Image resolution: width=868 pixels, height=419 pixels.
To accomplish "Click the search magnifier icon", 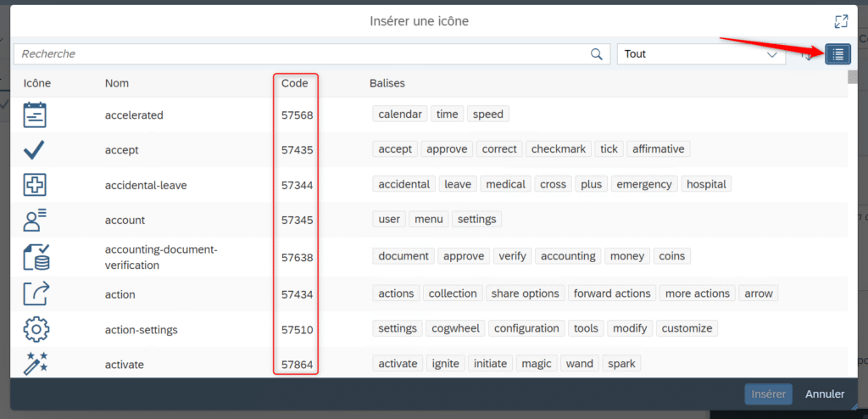I will click(596, 53).
